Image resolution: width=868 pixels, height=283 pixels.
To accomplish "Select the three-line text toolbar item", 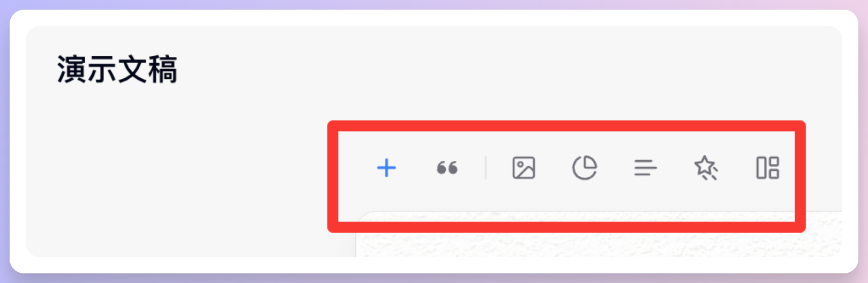I will [x=645, y=168].
